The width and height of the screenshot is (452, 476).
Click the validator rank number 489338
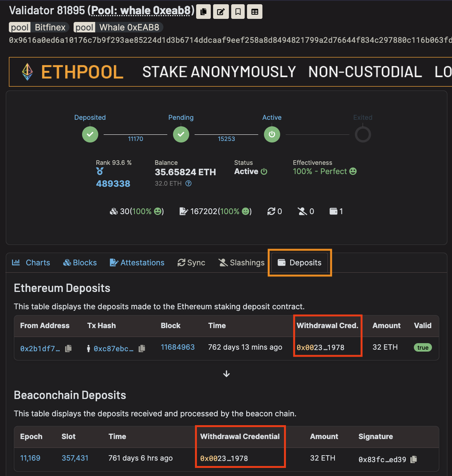(113, 184)
